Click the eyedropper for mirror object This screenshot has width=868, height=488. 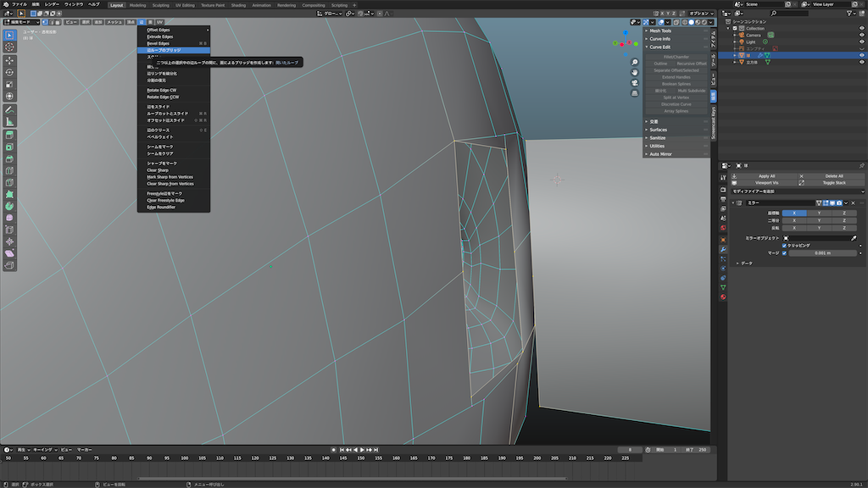point(854,238)
